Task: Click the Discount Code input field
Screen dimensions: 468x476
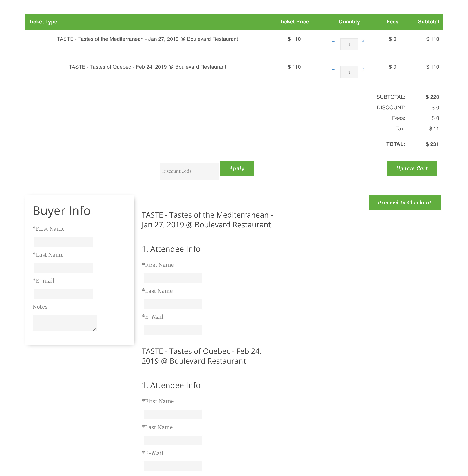Action: click(x=189, y=171)
